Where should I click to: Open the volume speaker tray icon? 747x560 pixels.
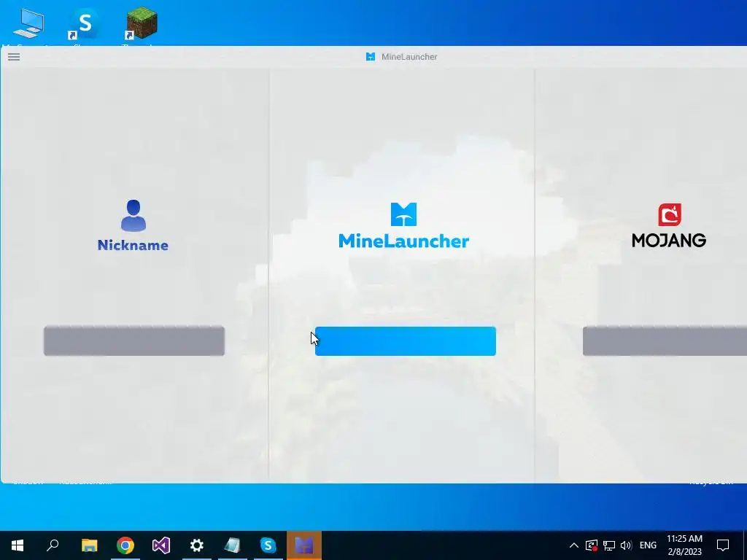[x=626, y=545]
